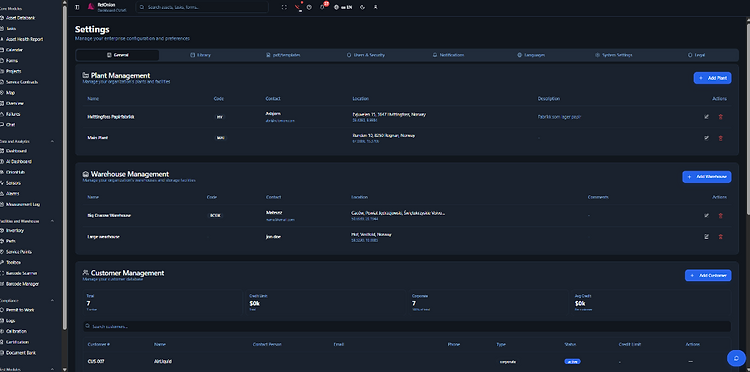750x372 pixels.
Task: Open notifications bell with red badge
Action: (323, 7)
